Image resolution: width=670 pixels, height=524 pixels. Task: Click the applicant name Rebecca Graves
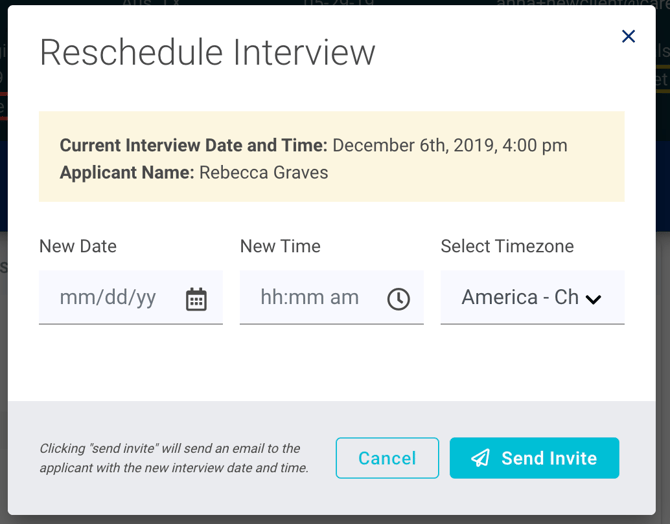click(x=264, y=173)
